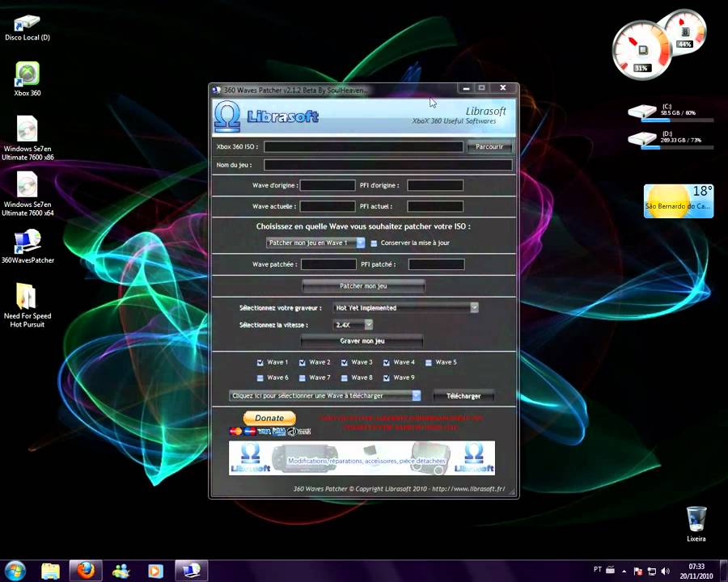Click the PayPal Donate button

point(269,418)
